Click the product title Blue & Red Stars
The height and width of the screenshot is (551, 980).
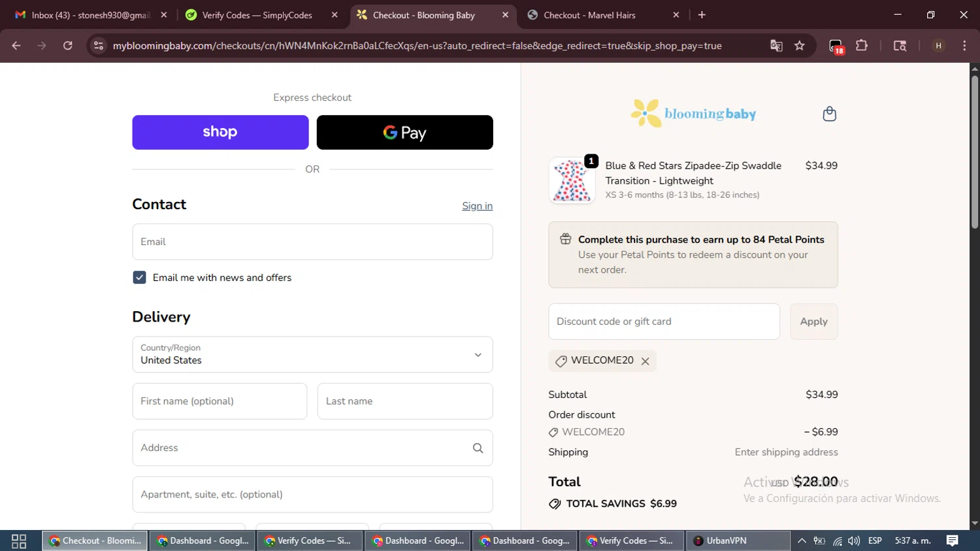[x=693, y=173]
